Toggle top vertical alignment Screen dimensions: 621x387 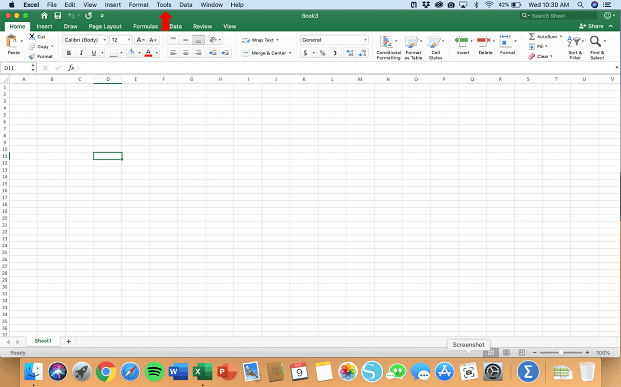(173, 40)
